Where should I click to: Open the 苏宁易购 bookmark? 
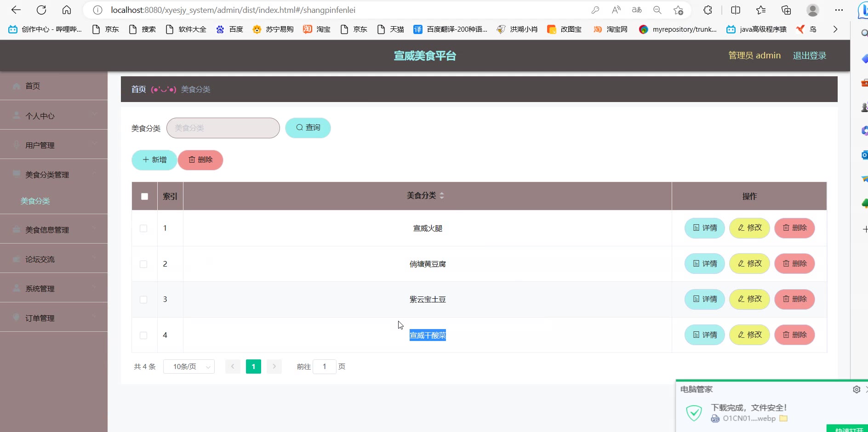pyautogui.click(x=273, y=29)
